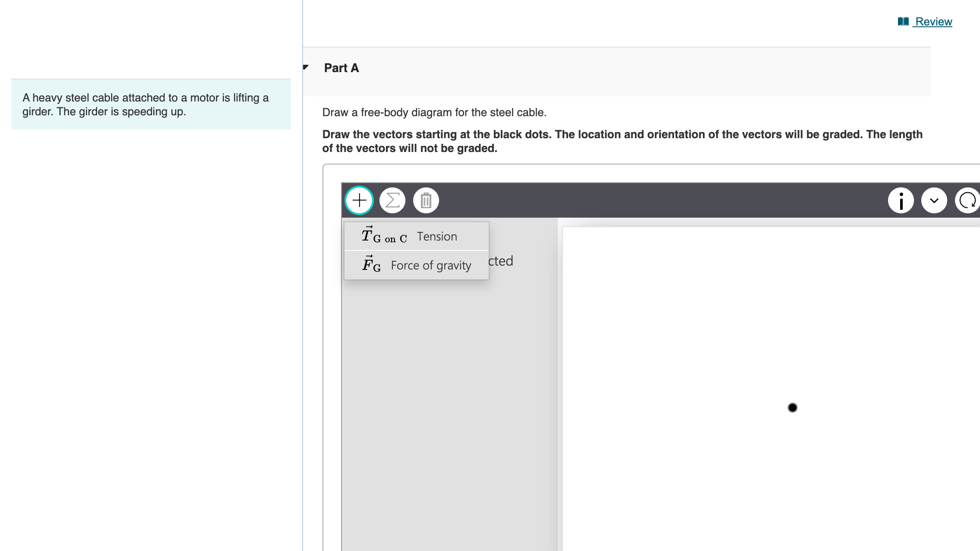Click the partially hidden 'cted' label
This screenshot has width=980, height=551.
(501, 261)
